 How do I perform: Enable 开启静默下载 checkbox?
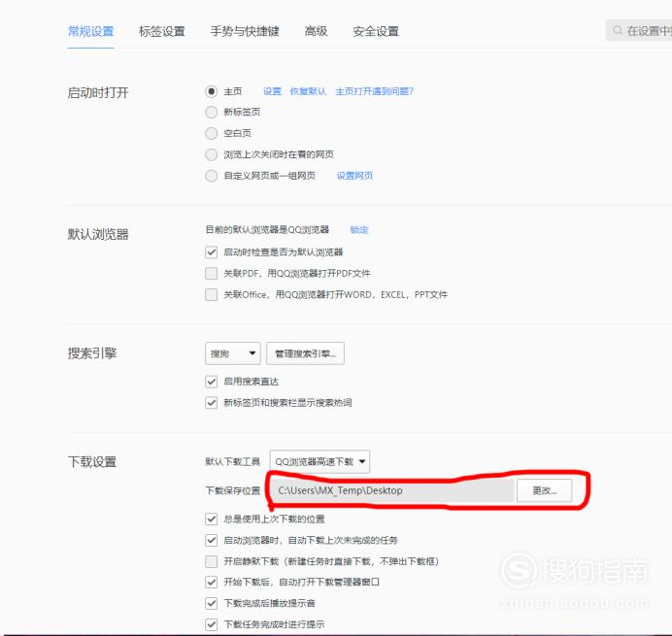[x=212, y=561]
